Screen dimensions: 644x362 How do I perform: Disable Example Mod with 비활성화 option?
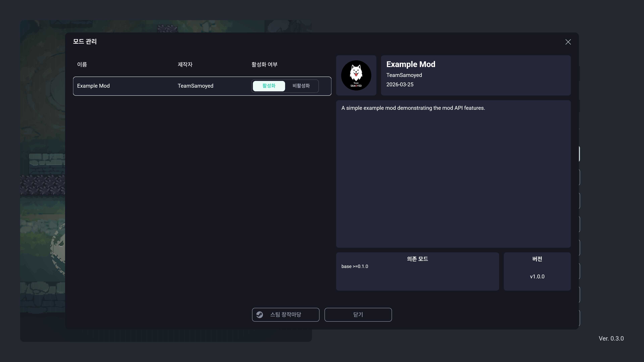pos(301,86)
